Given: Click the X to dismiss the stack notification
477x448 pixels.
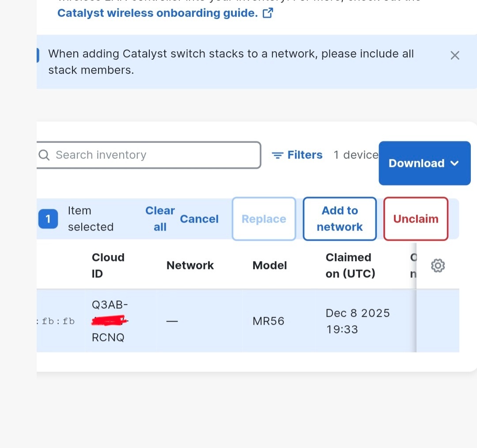Looking at the screenshot, I should [455, 55].
